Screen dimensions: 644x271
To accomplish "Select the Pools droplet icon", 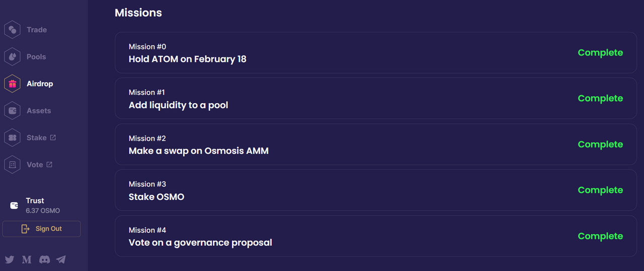I will [12, 57].
